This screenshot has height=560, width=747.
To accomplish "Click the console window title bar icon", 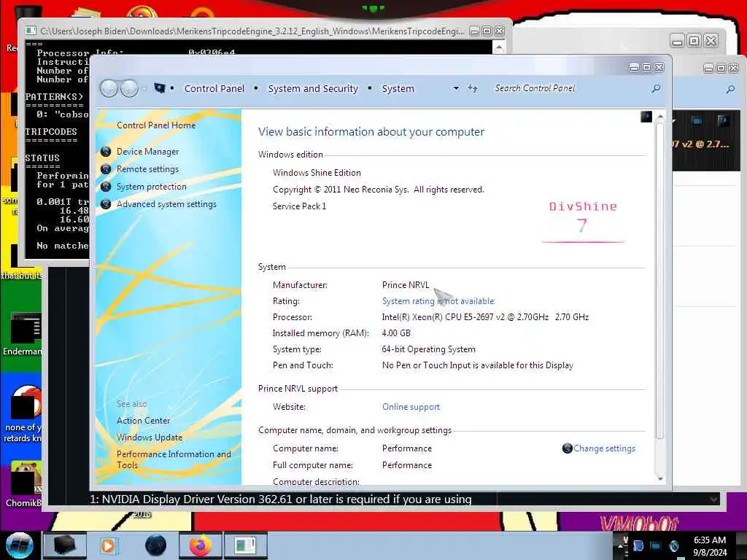I will (x=31, y=31).
